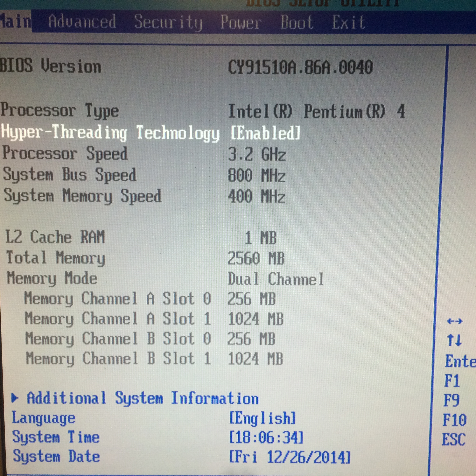Select the System Date field [Fri 12/26/2014]
Image resolution: width=476 pixels, height=476 pixels.
290,457
